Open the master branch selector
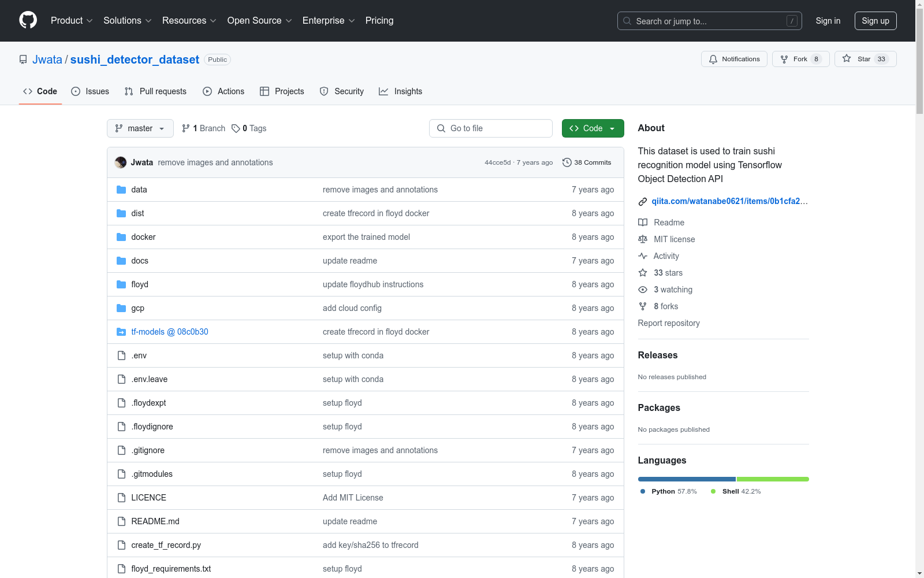The image size is (924, 578). tap(140, 128)
